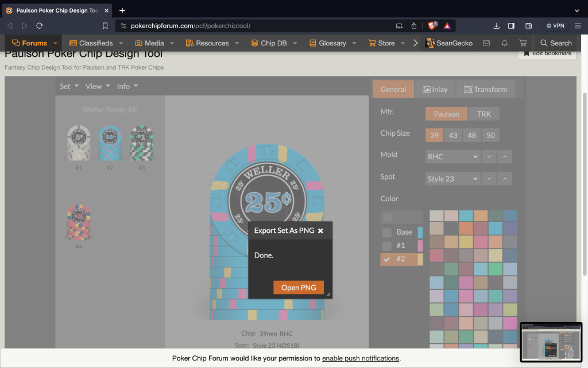The image size is (588, 368).
Task: Close the Export Set As PNG dialog
Action: point(320,231)
